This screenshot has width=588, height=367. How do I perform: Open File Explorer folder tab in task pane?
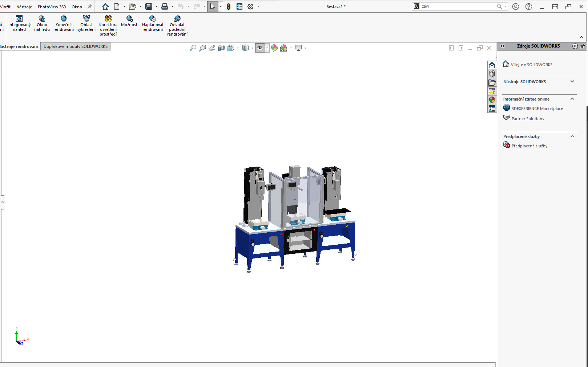[492, 82]
